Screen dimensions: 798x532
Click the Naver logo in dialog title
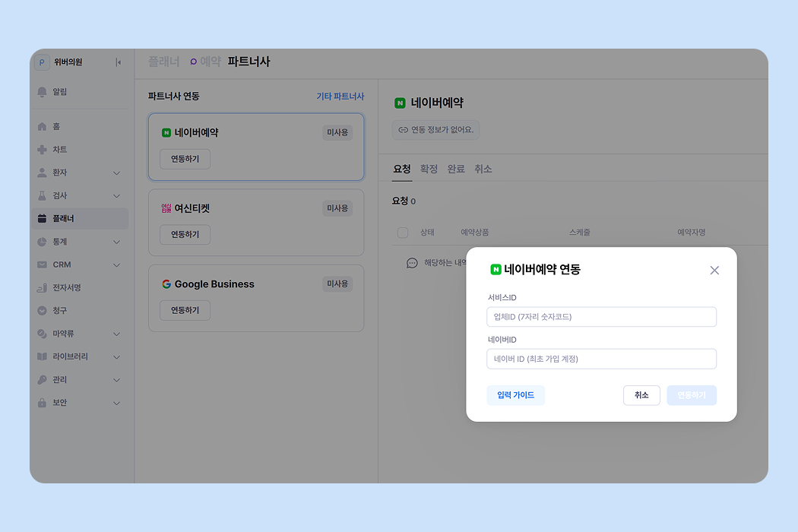[x=496, y=270]
